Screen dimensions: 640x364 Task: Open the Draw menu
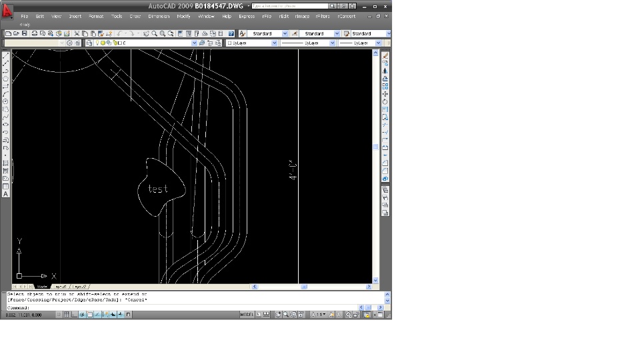(x=135, y=16)
